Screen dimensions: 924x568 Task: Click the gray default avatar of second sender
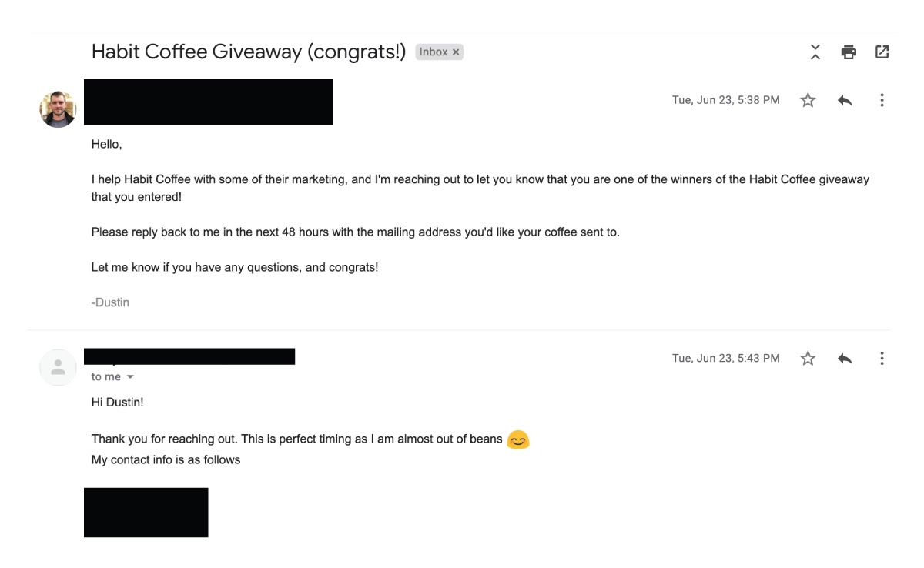[x=58, y=367]
